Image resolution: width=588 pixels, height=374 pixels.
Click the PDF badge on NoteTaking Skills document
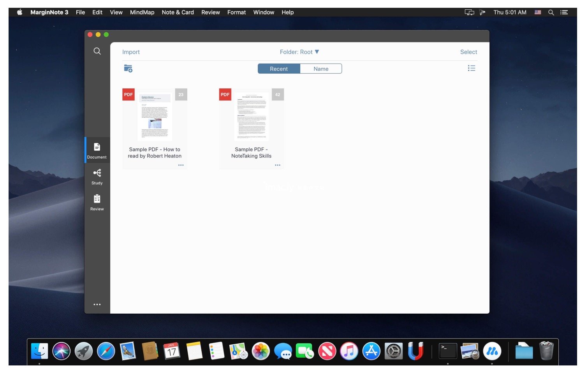click(225, 95)
